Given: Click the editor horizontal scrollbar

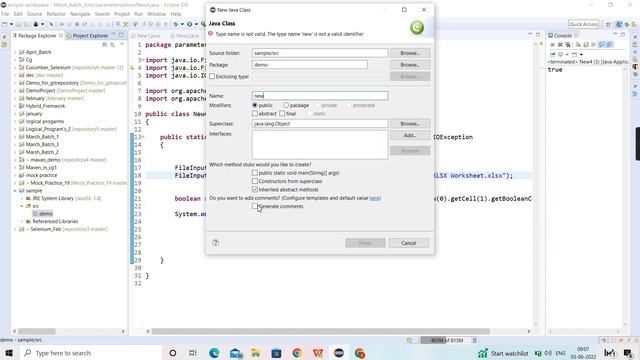Looking at the screenshot, I should [x=320, y=331].
